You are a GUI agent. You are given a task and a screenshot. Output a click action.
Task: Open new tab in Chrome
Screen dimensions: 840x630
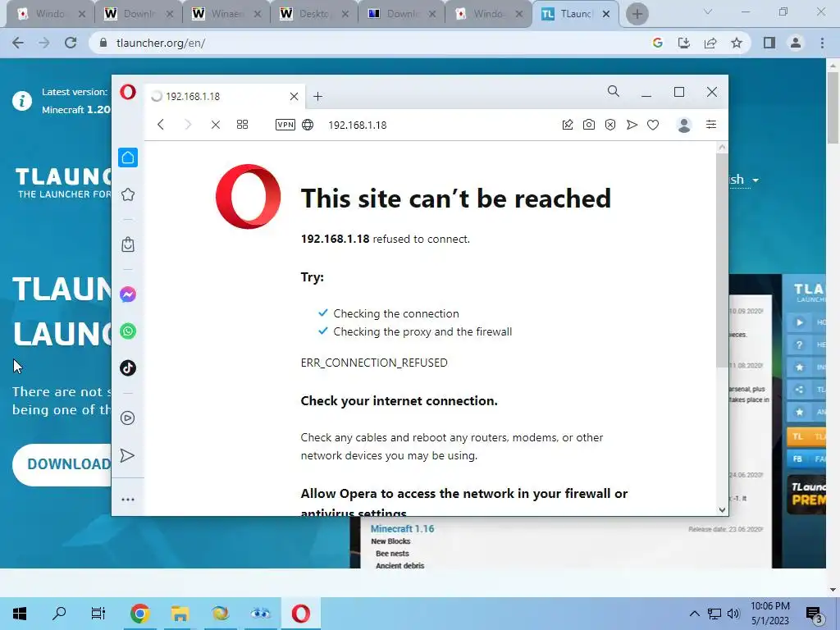click(x=637, y=14)
